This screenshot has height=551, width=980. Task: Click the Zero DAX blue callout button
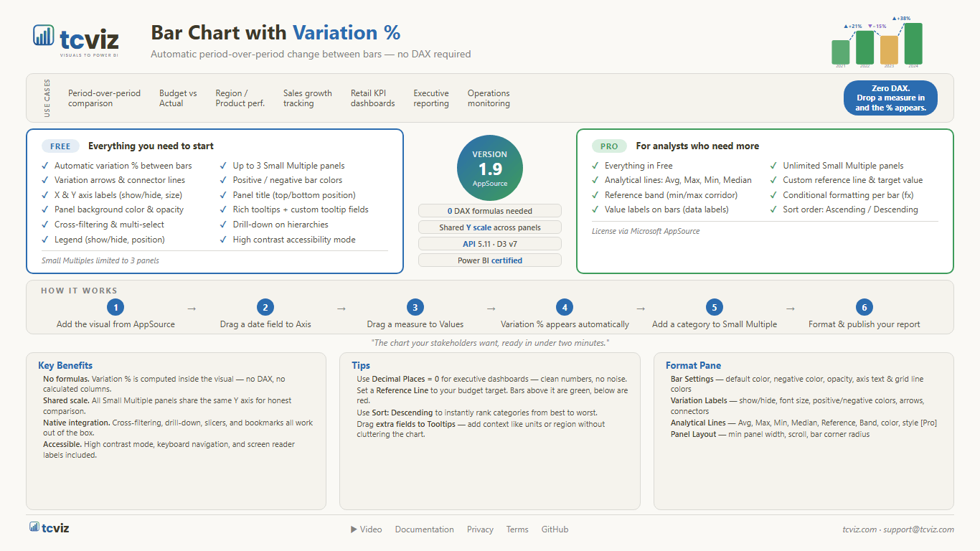pyautogui.click(x=890, y=98)
